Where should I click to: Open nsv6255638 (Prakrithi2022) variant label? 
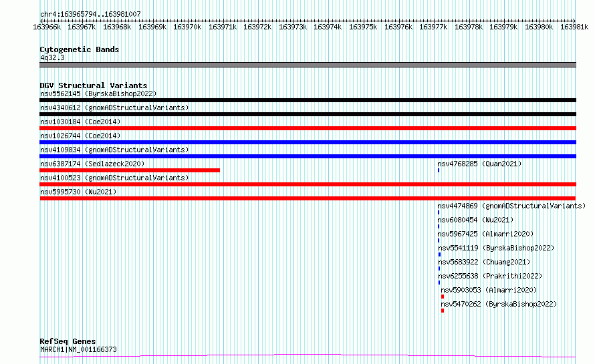tap(490, 276)
